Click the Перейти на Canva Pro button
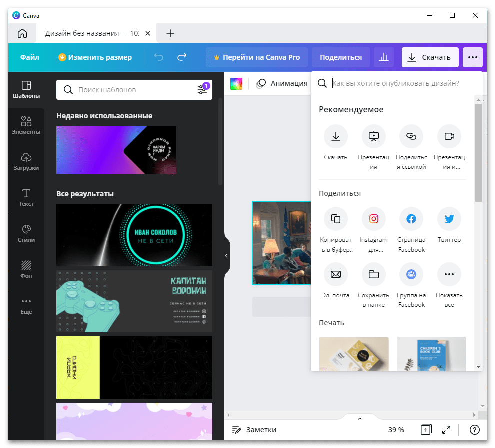The width and height of the screenshot is (495, 448). tap(257, 57)
